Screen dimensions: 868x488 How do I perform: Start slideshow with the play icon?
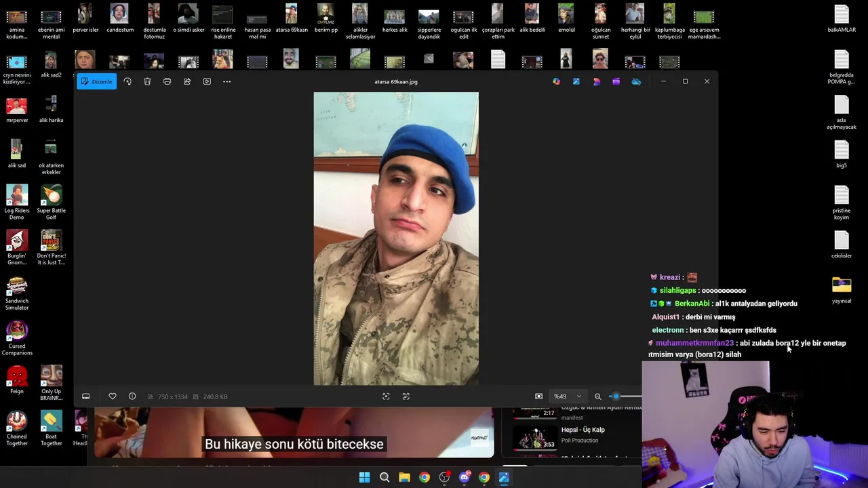tap(207, 81)
